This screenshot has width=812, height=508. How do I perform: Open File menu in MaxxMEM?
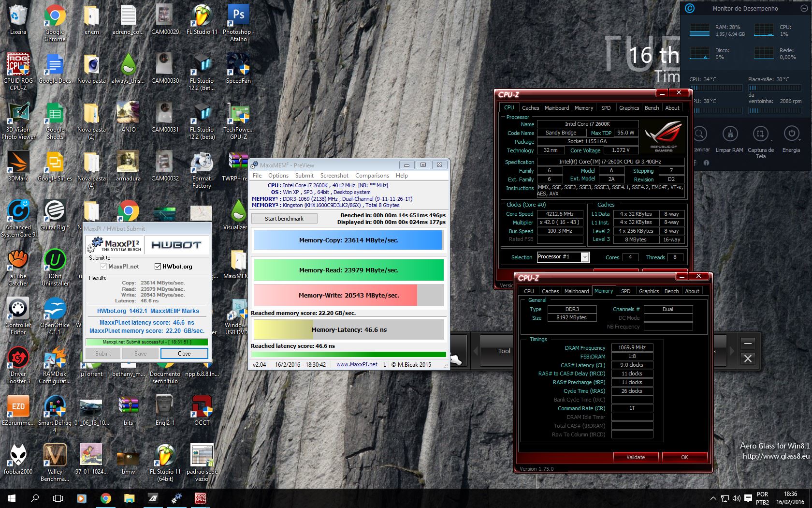point(257,176)
